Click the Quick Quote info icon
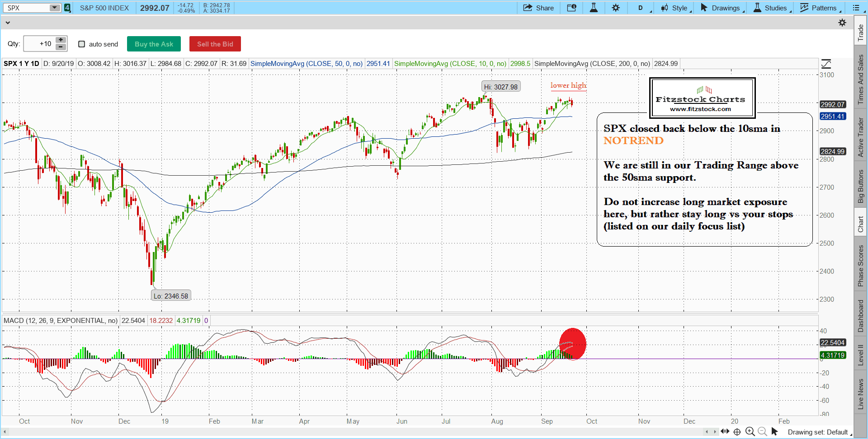This screenshot has height=439, width=868. [x=571, y=8]
